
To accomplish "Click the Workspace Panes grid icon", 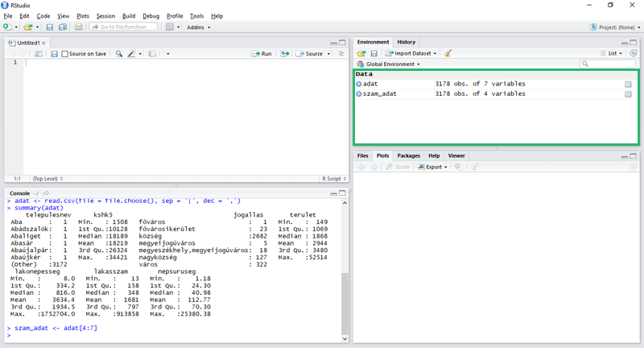I will [x=170, y=27].
